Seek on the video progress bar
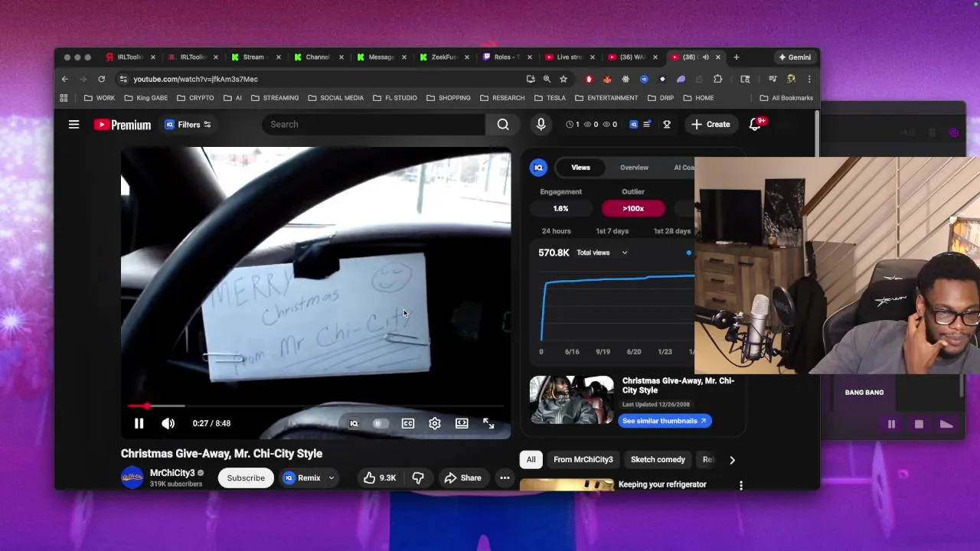 315,406
